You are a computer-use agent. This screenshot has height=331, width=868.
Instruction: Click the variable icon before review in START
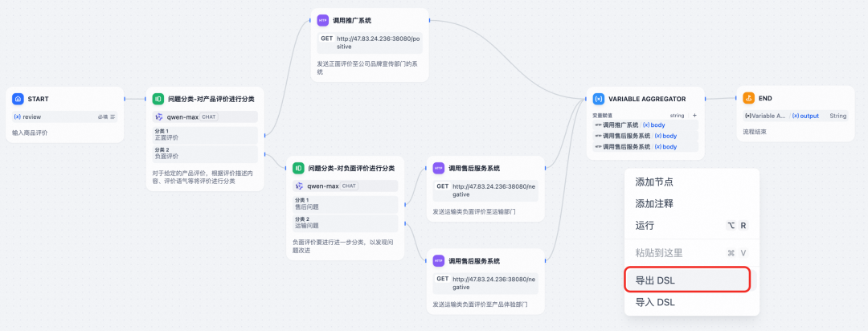(17, 116)
